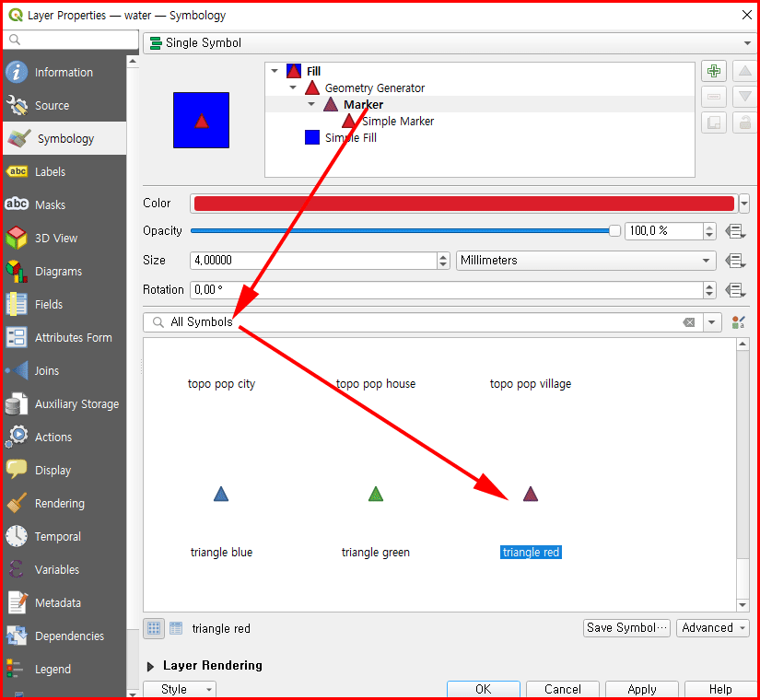Click the Help button
The height and width of the screenshot is (700, 760).
coord(720,689)
